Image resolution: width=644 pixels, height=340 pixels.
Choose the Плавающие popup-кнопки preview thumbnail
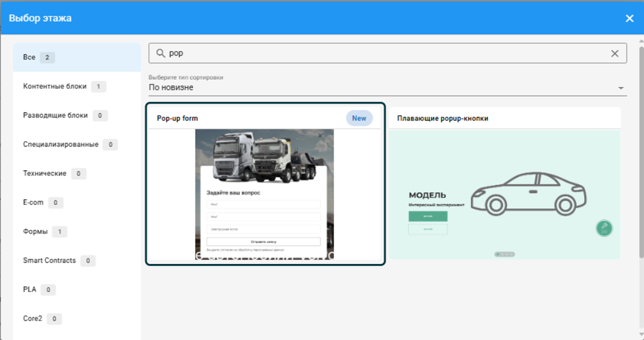pyautogui.click(x=505, y=194)
